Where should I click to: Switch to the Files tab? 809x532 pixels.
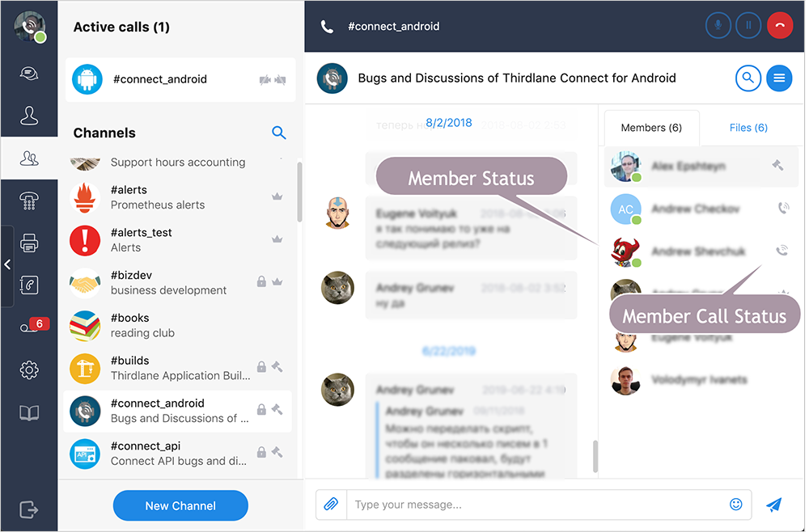pos(748,128)
